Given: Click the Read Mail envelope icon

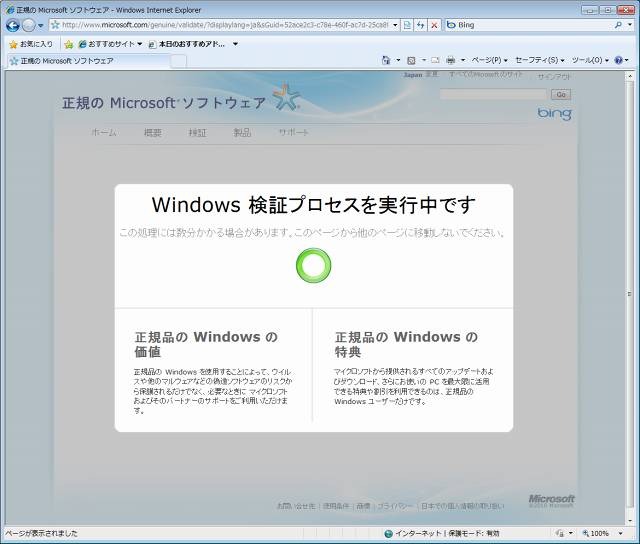Looking at the screenshot, I should pyautogui.click(x=435, y=60).
